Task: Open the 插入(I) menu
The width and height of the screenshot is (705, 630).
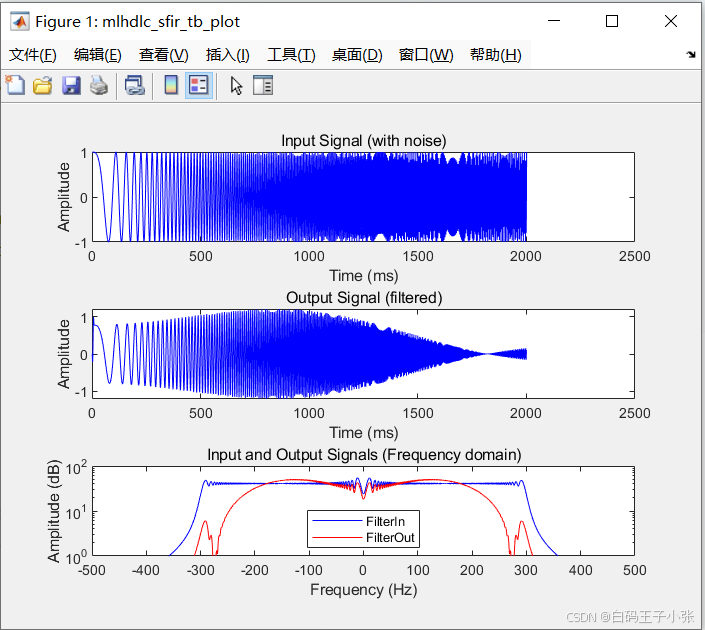Action: coord(228,55)
